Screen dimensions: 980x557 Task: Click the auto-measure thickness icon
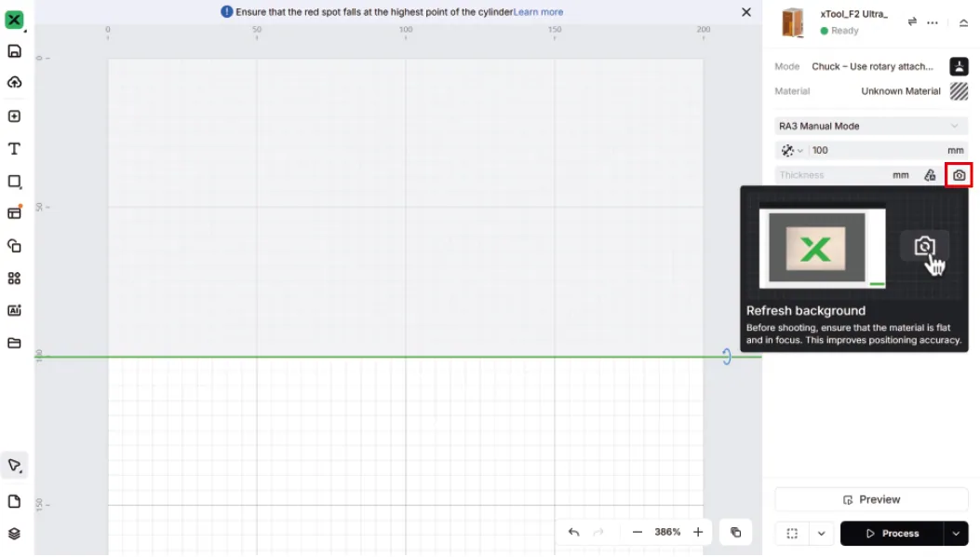coord(930,175)
